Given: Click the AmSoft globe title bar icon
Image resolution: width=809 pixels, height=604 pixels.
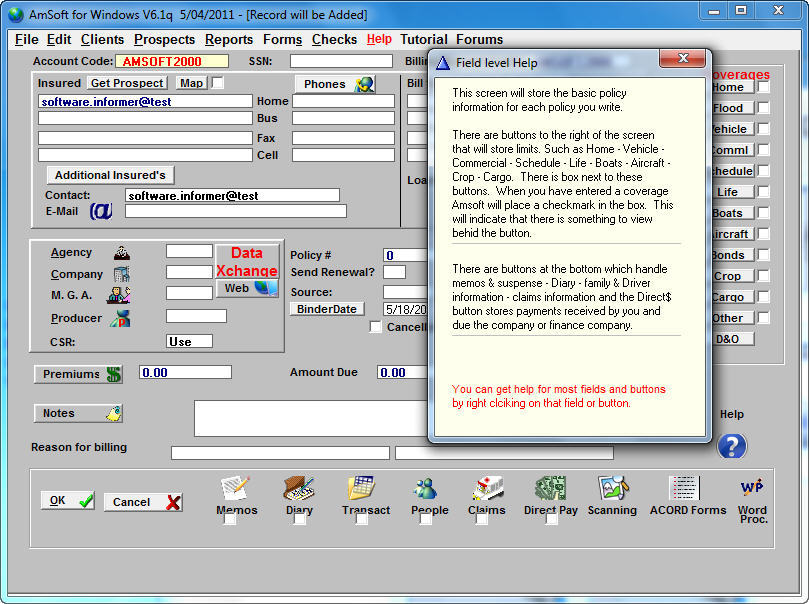Looking at the screenshot, I should point(16,14).
